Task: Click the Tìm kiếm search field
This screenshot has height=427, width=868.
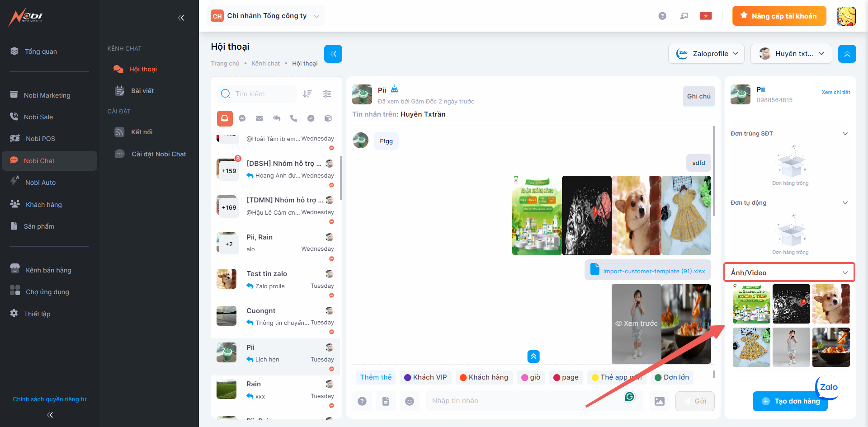Action: tap(262, 94)
